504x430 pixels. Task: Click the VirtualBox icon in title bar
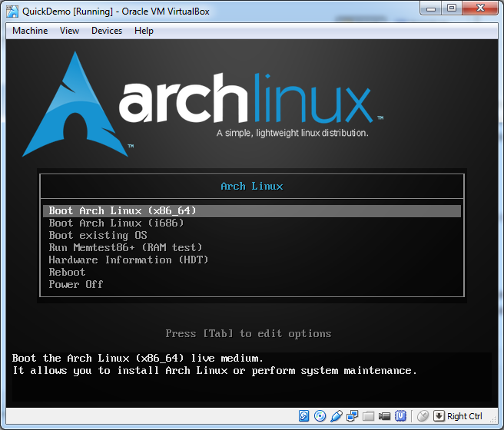coord(12,12)
